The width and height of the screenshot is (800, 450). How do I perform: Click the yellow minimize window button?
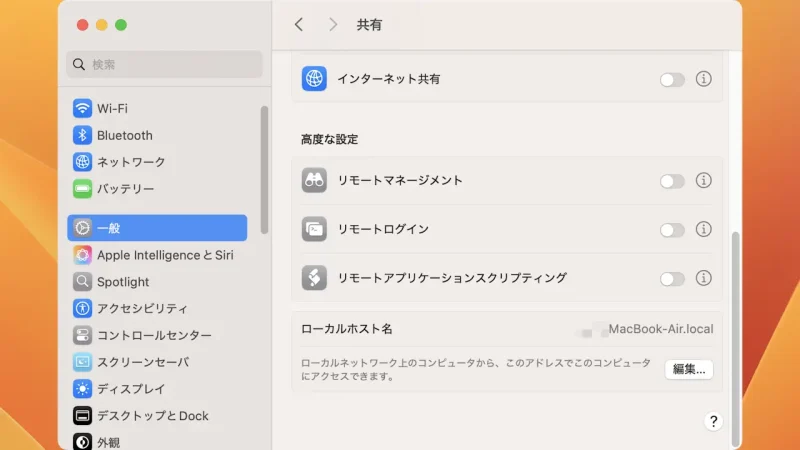[102, 24]
